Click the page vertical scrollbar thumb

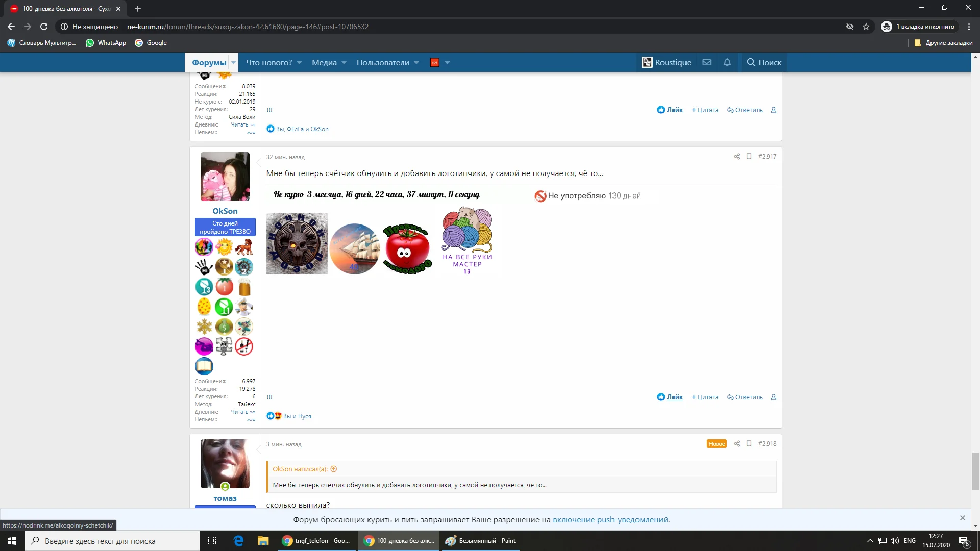tap(975, 470)
